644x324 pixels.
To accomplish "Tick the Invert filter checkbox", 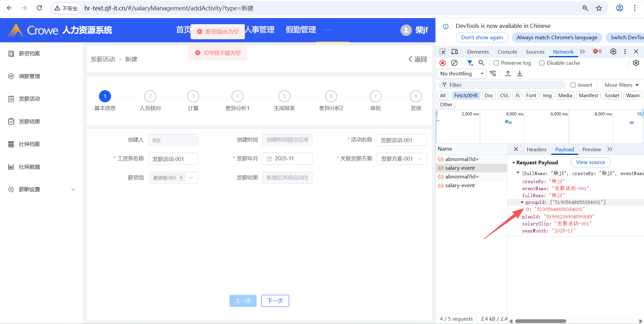I will (x=573, y=85).
